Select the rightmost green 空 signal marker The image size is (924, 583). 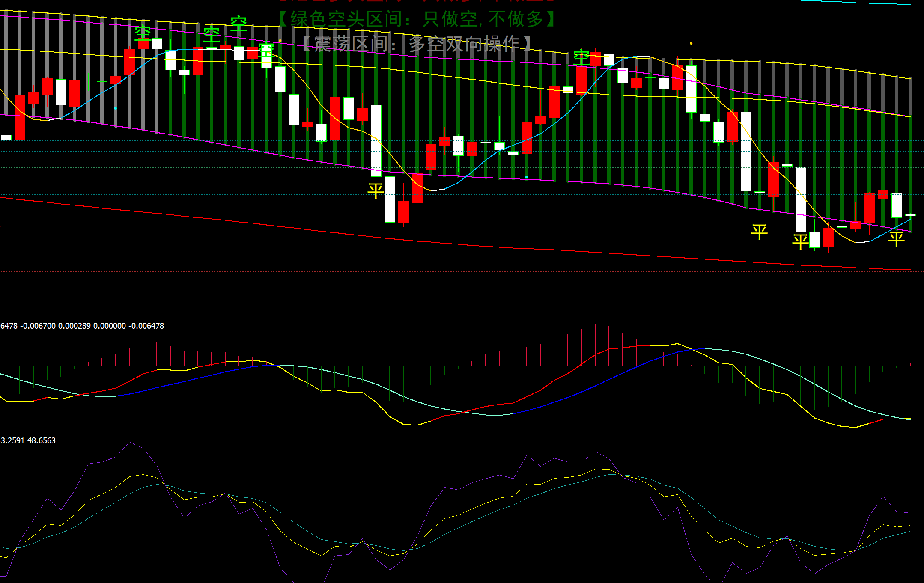581,57
